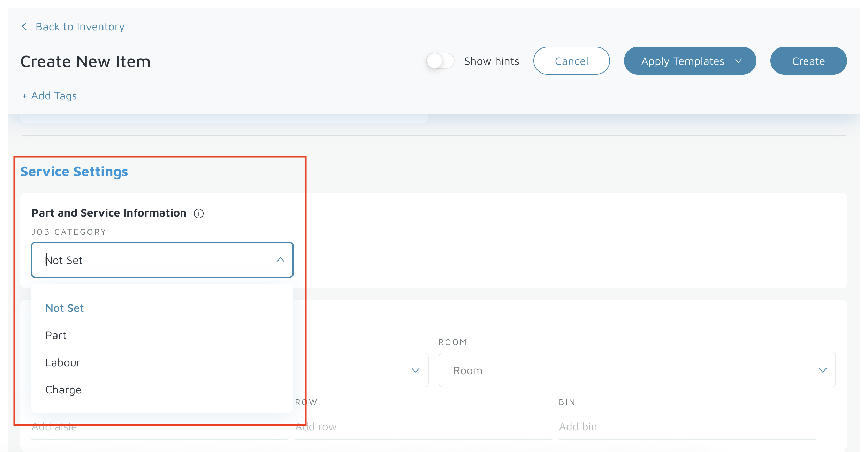Screen dimensions: 868x452
Task: Toggle the Show hints switch
Action: [440, 61]
